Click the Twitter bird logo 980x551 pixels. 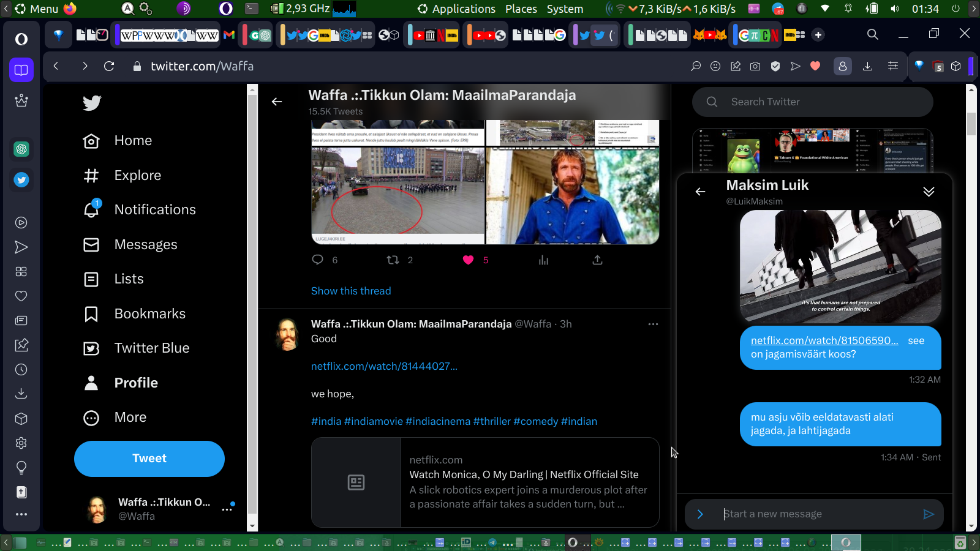tap(92, 103)
